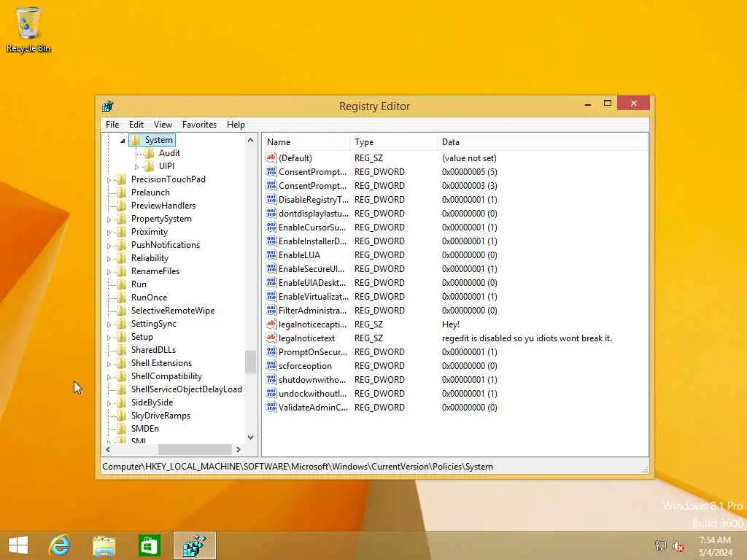Click the legalnoticecaption string icon
This screenshot has height=560, width=747.
(x=271, y=324)
